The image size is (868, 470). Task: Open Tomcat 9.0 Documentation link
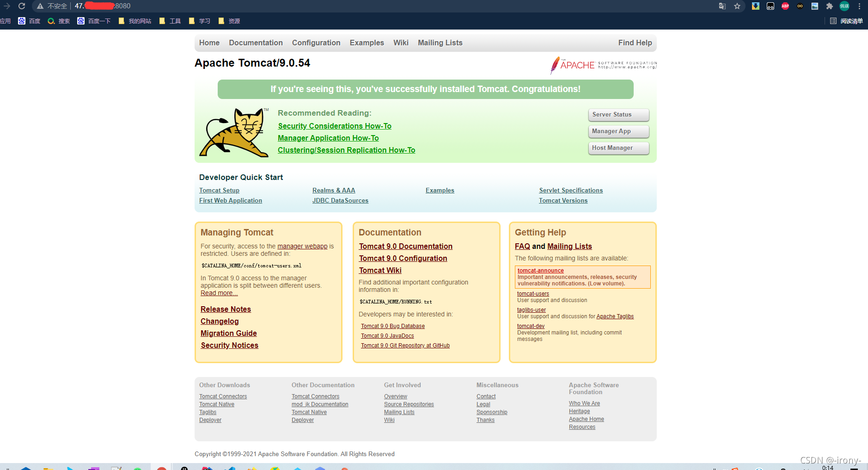pos(406,246)
